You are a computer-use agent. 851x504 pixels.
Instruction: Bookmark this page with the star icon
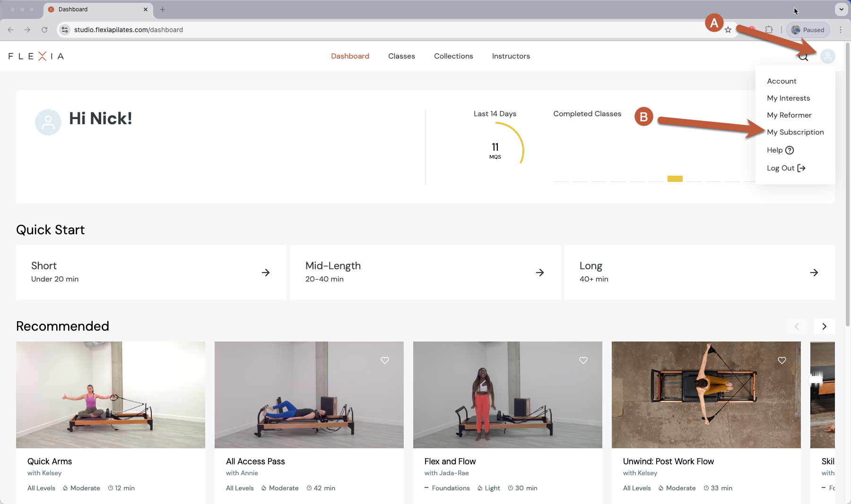pos(728,30)
